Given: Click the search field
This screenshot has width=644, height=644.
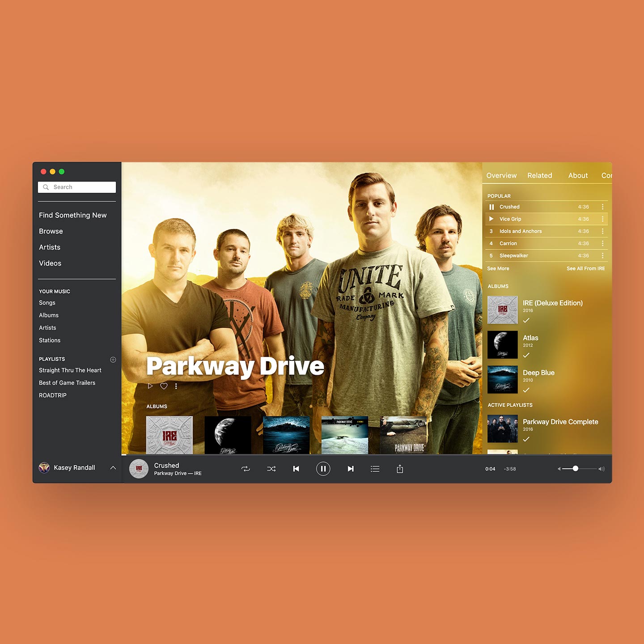Looking at the screenshot, I should (x=77, y=187).
